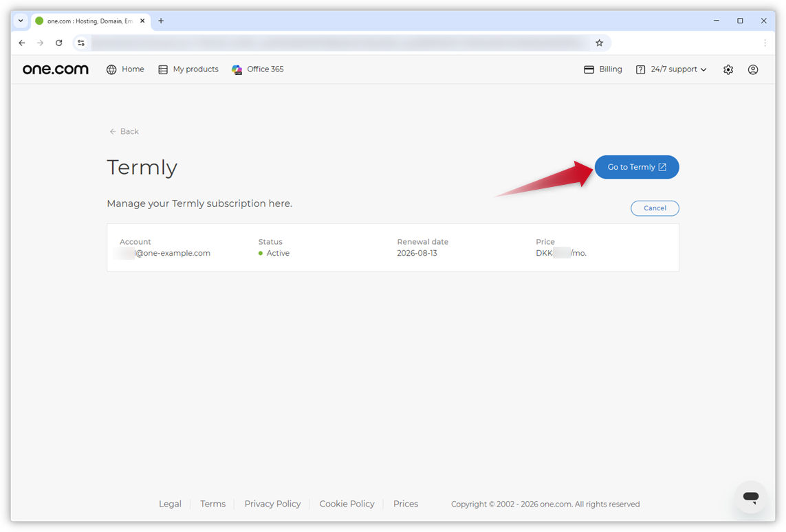Open settings gear icon
Image resolution: width=786 pixels, height=532 pixels.
point(728,69)
